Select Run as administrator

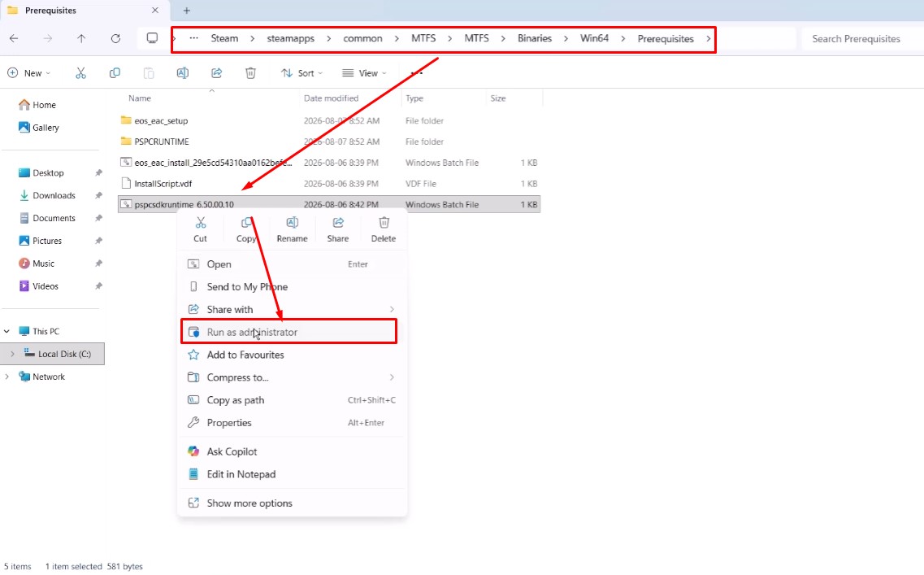[x=288, y=332]
